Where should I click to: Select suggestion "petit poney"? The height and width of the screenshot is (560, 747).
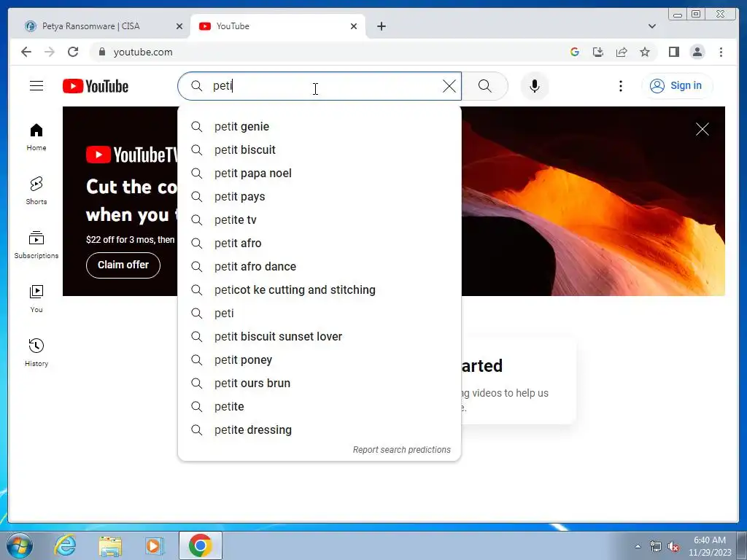pos(320,360)
